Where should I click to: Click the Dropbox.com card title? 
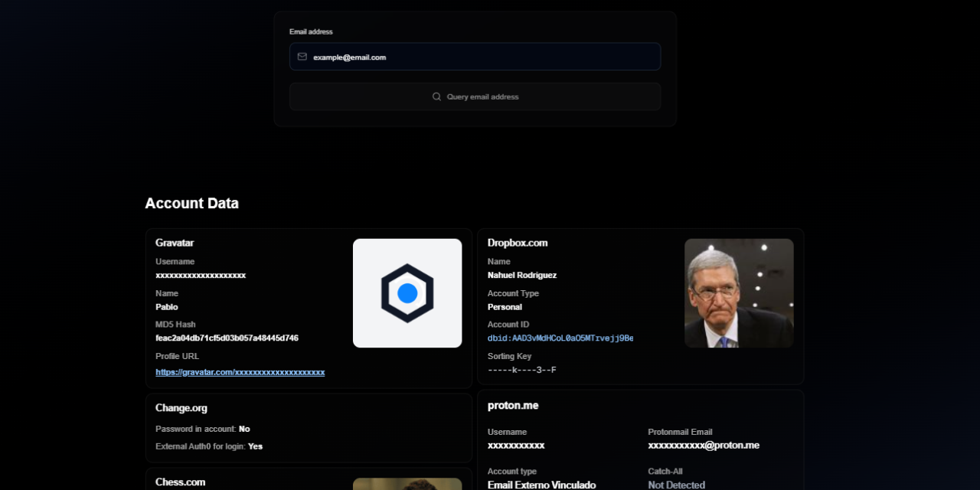tap(518, 243)
